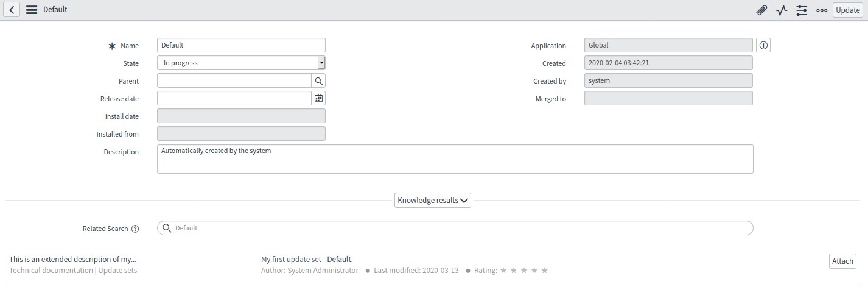Open the manage attachments paperclip
868x295 pixels.
tap(761, 10)
